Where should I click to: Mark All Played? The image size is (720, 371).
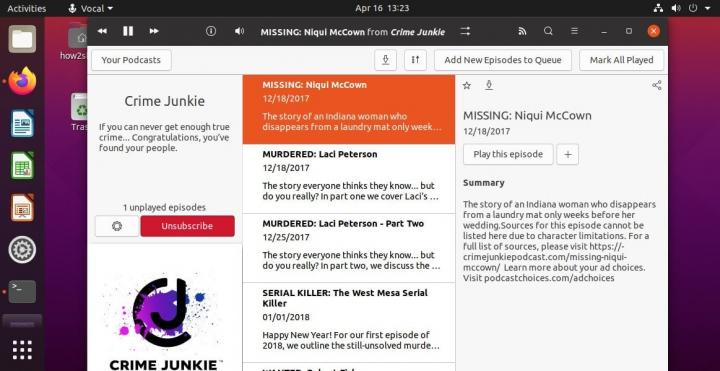coord(621,60)
